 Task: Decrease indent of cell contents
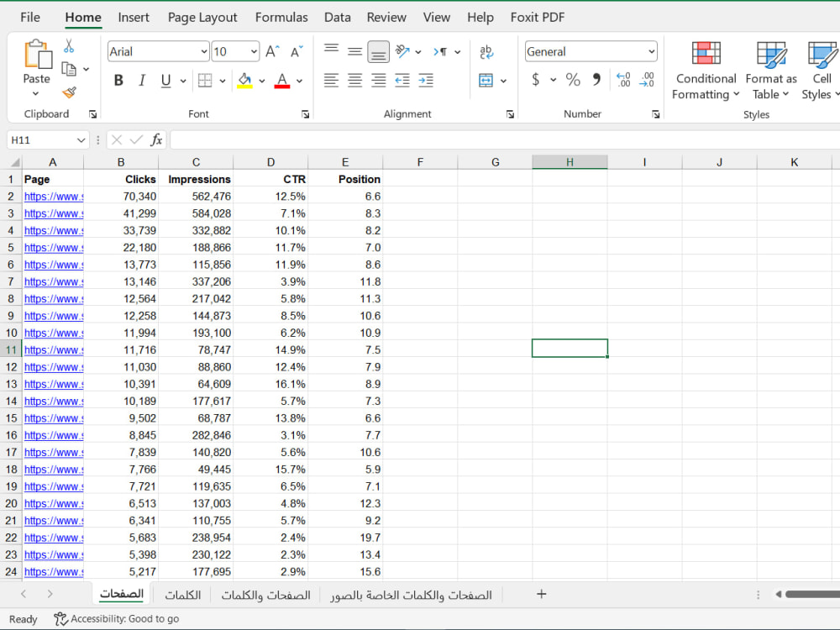pos(402,81)
